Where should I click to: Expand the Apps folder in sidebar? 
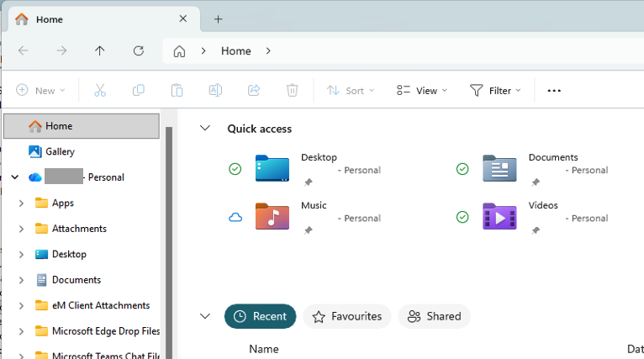tap(21, 203)
